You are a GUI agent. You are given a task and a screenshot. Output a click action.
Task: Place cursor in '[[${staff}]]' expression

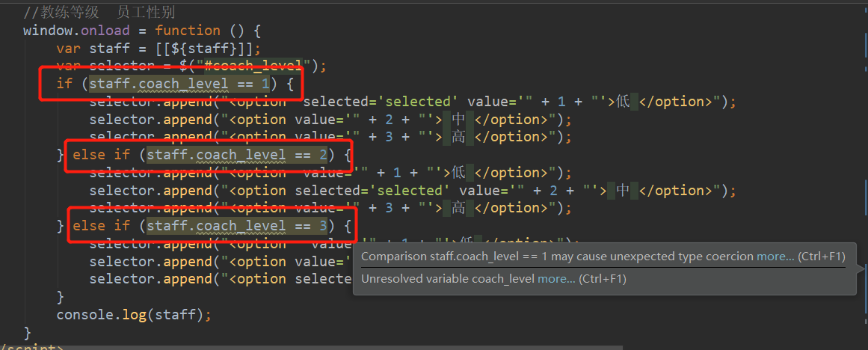pyautogui.click(x=204, y=48)
